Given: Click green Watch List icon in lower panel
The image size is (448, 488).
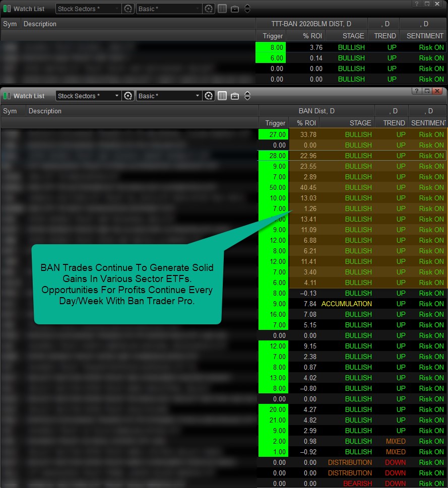Looking at the screenshot, I should (x=7, y=96).
